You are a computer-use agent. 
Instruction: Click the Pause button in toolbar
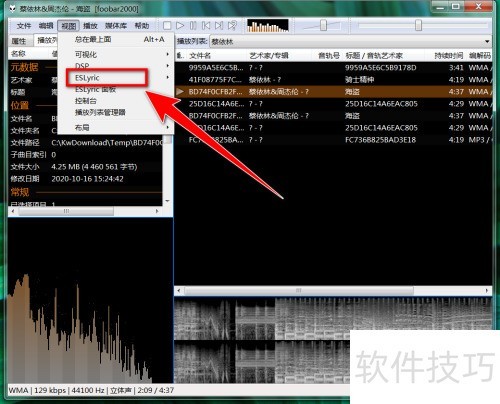[193, 26]
